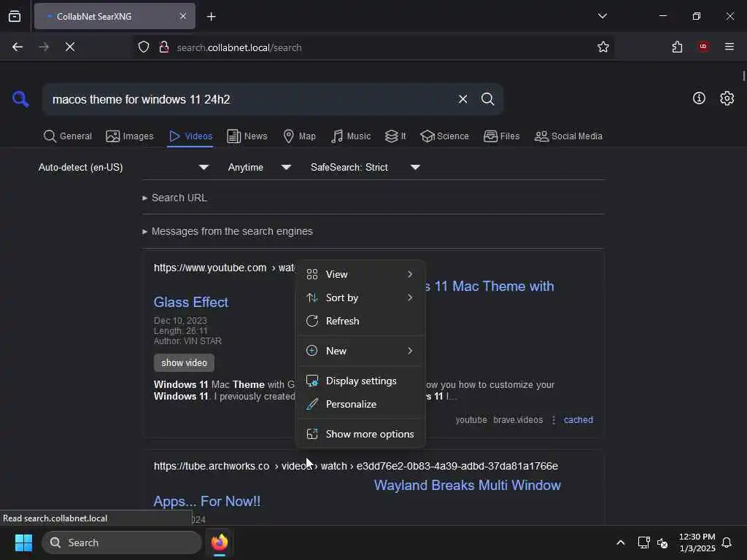The width and height of the screenshot is (747, 560).
Task: Switch to Music search category
Action: pos(351,136)
